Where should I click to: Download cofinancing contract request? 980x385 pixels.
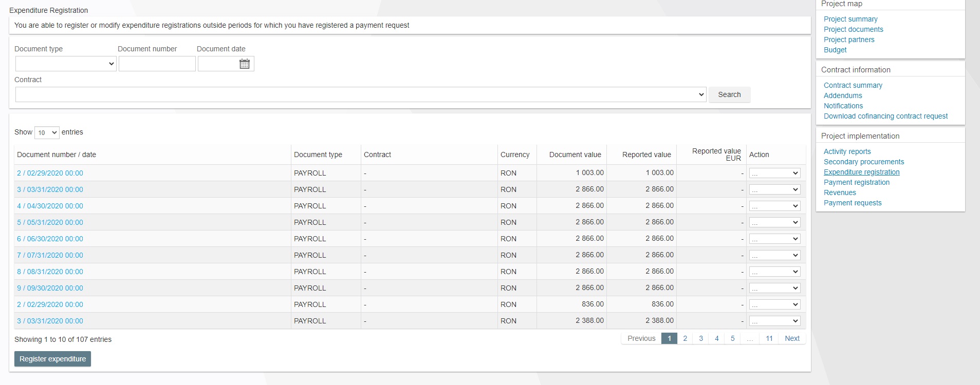click(885, 116)
